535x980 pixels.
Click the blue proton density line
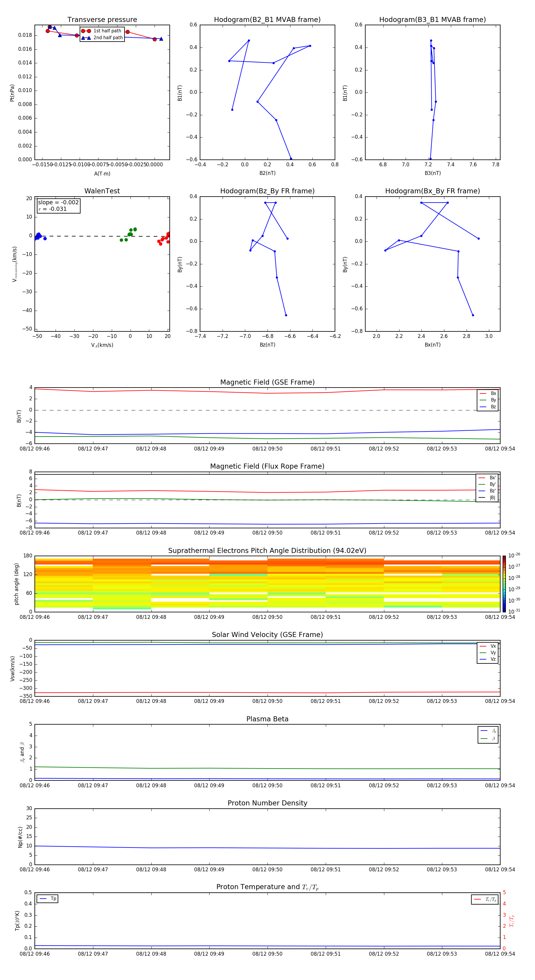click(267, 848)
